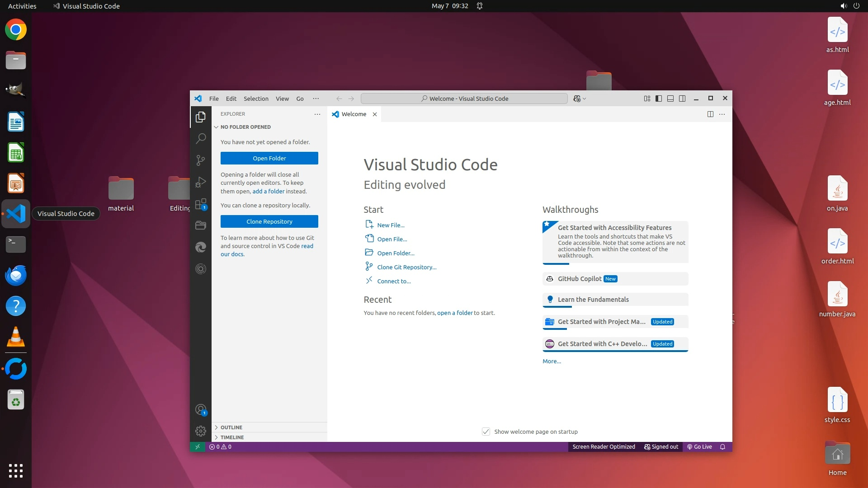The height and width of the screenshot is (488, 868).
Task: Open the Extensions view icon
Action: click(201, 204)
